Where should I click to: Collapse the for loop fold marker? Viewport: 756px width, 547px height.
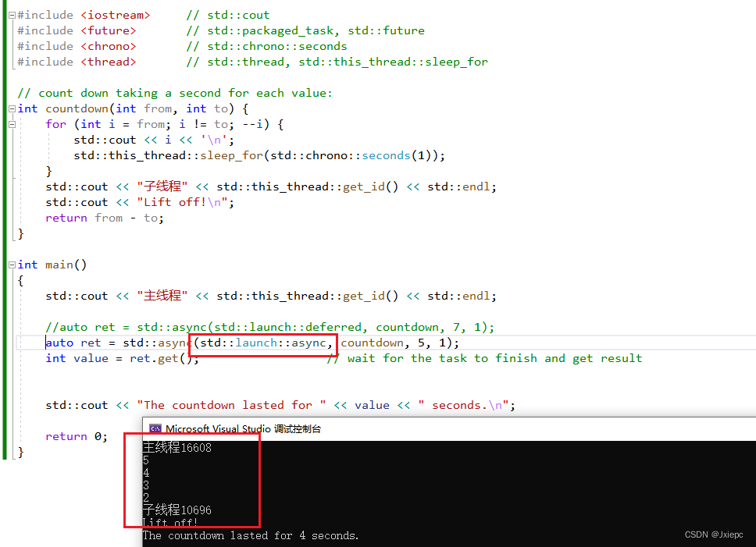click(12, 124)
